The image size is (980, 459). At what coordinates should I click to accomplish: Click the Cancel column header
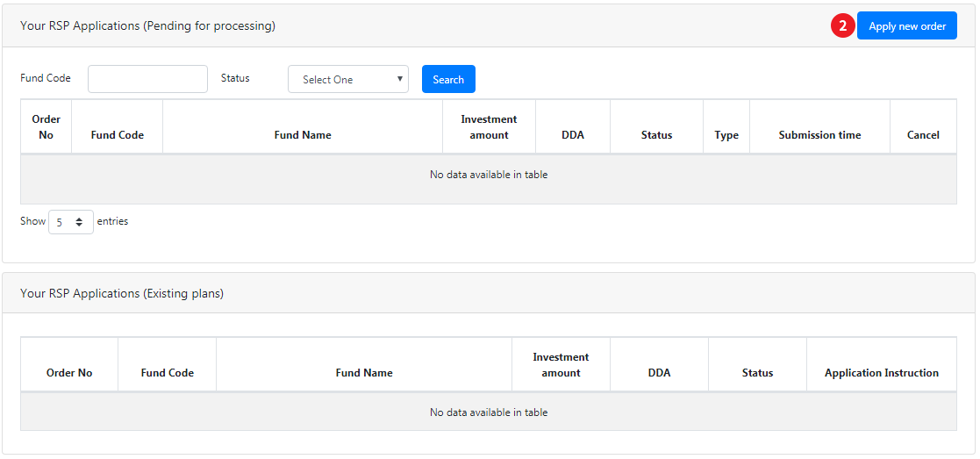coord(923,135)
